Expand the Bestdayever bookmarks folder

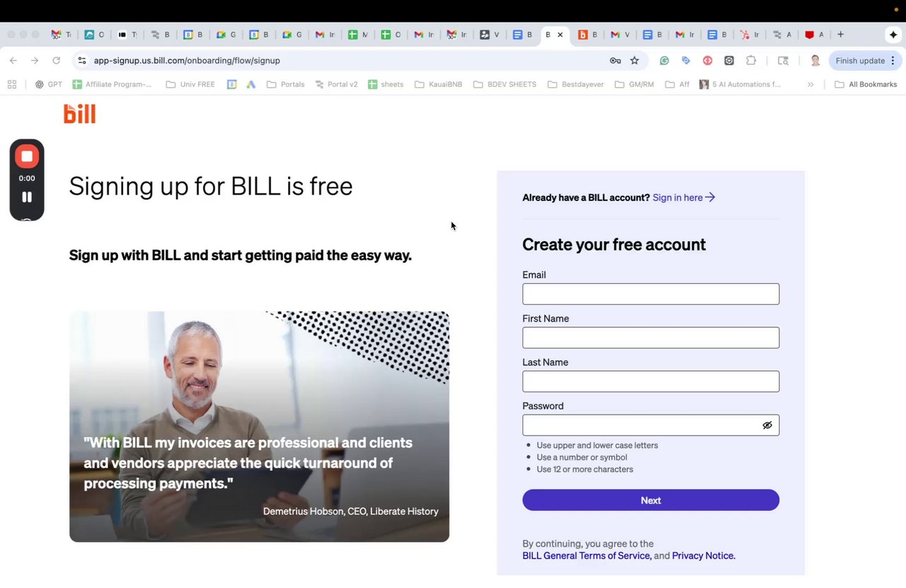575,84
